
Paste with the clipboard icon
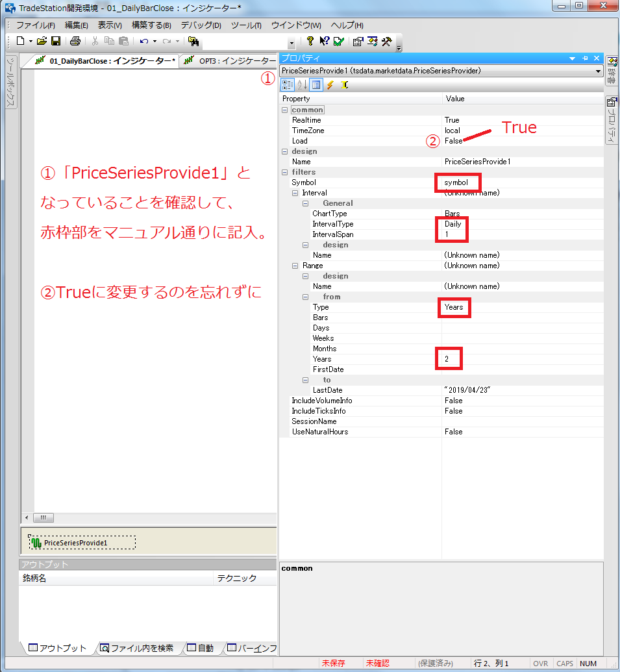click(124, 41)
